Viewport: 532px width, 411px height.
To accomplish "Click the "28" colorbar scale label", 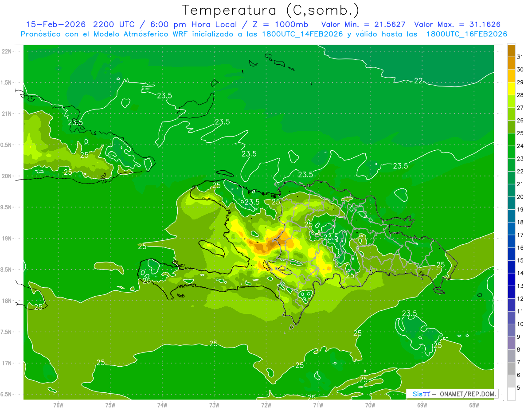I will tap(520, 95).
